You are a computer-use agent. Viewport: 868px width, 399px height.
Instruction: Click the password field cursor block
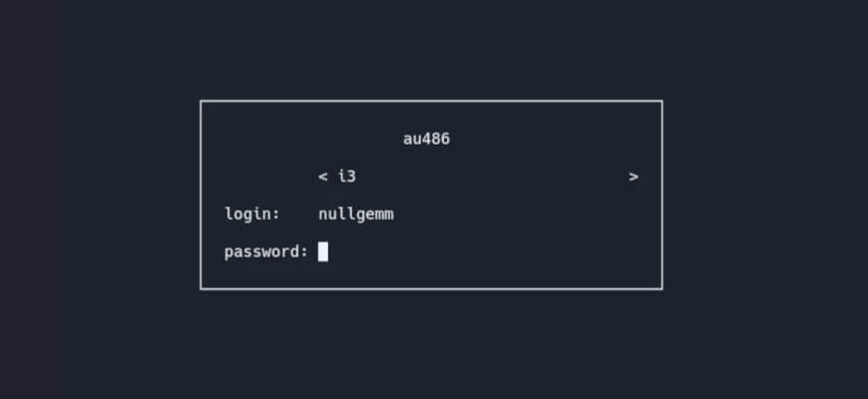click(x=322, y=251)
